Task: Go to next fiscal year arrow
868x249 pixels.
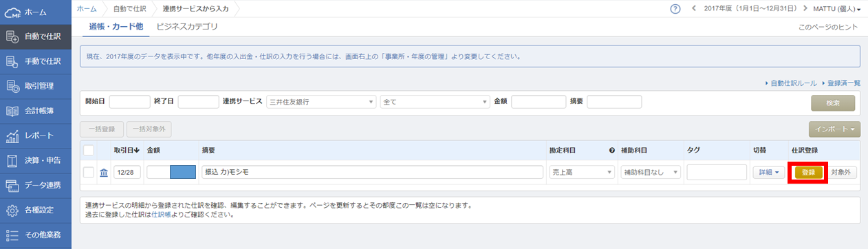Action: (805, 9)
